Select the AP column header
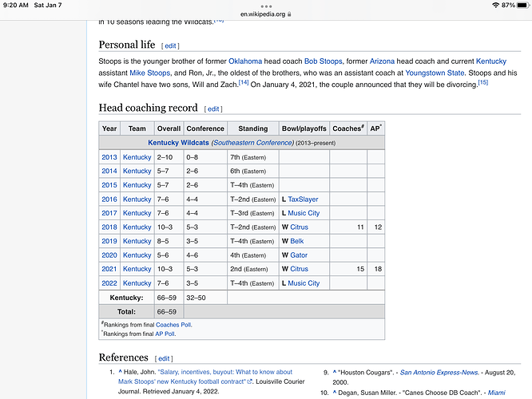532x399 pixels. (x=375, y=128)
